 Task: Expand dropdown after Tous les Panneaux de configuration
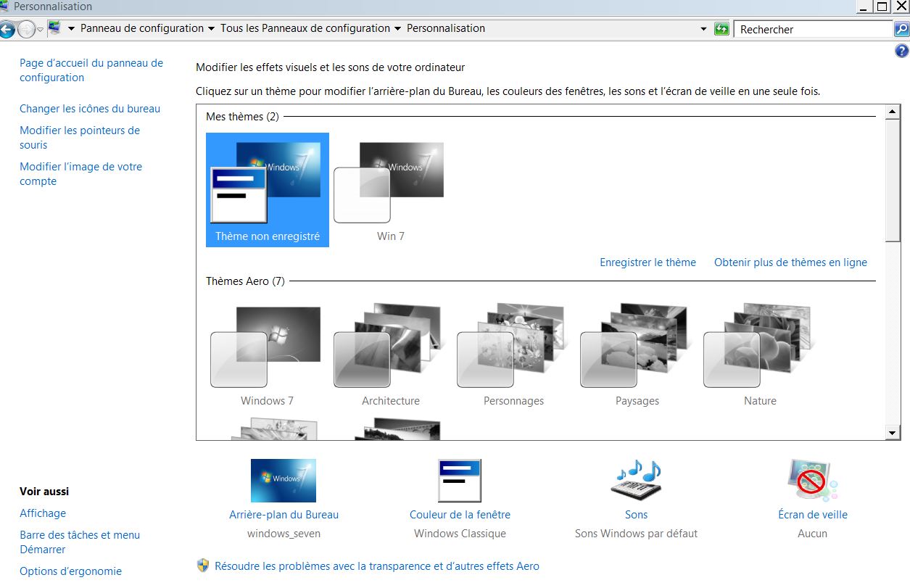(x=397, y=29)
